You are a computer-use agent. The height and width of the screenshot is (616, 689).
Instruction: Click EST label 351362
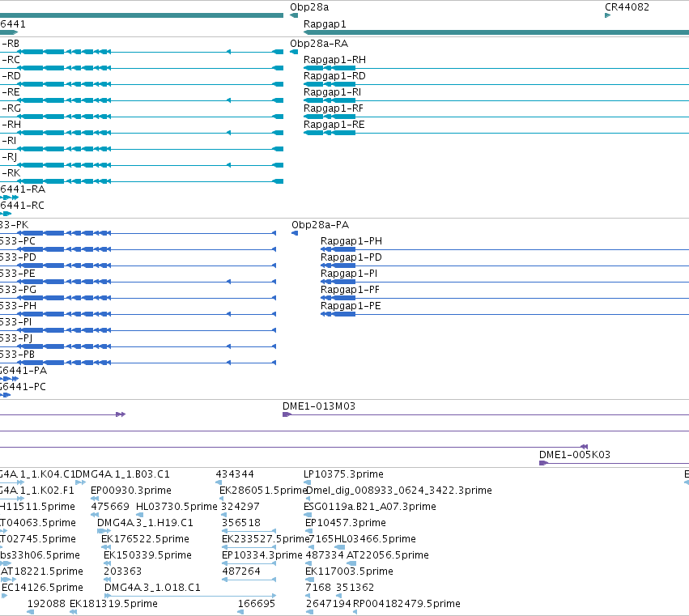click(x=355, y=588)
